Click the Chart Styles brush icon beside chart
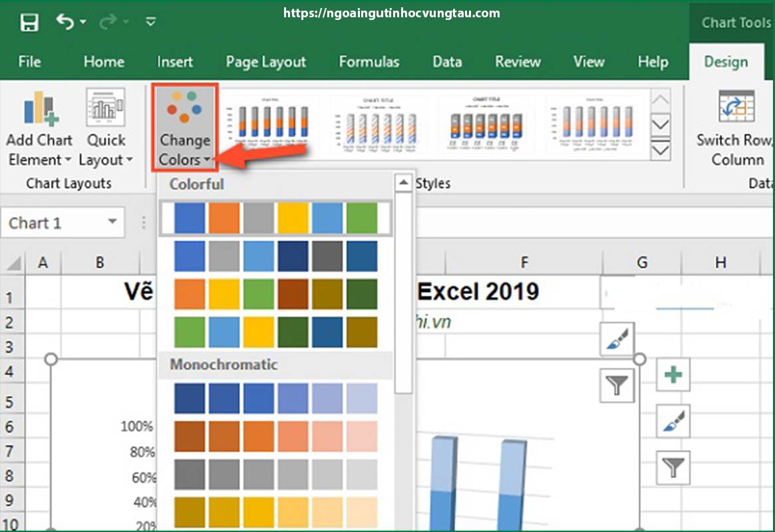775x532 pixels. point(616,338)
